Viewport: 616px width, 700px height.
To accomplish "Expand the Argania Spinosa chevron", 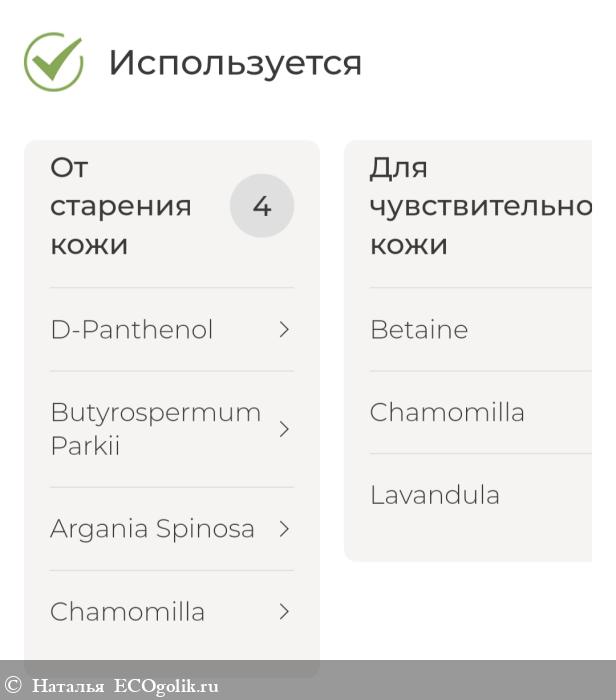I will (x=284, y=529).
